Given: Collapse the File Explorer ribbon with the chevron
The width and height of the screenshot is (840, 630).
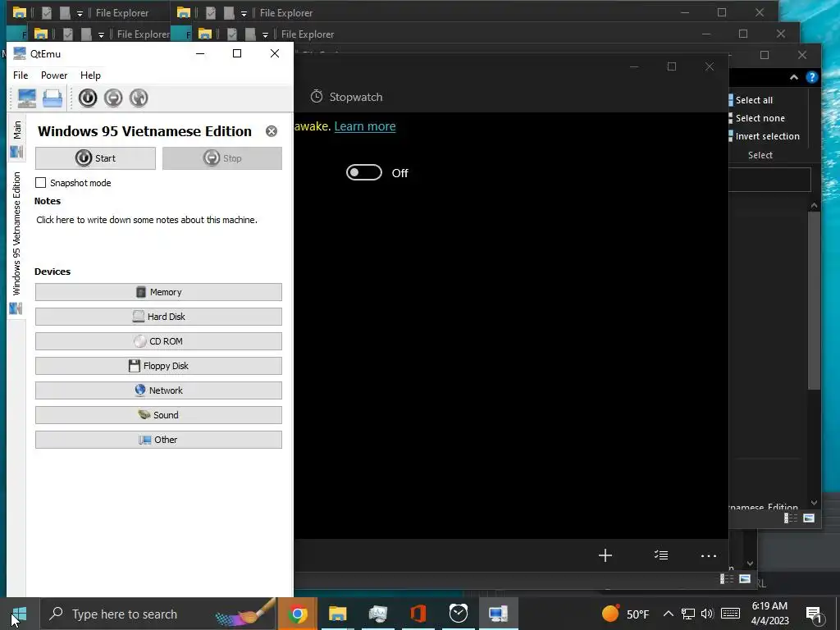Looking at the screenshot, I should tap(794, 78).
